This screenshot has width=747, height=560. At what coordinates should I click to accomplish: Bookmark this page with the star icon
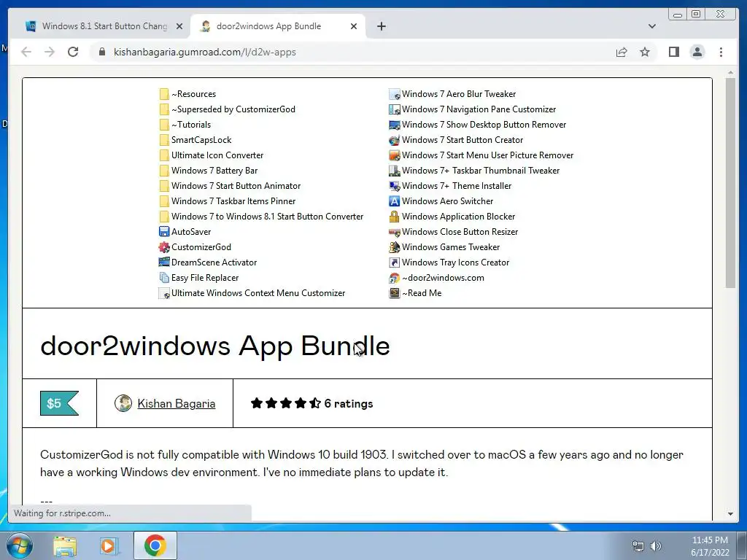coord(645,52)
